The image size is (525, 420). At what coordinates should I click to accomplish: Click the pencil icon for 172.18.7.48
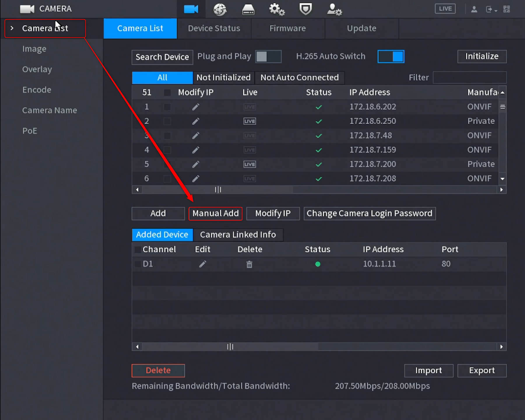click(196, 136)
